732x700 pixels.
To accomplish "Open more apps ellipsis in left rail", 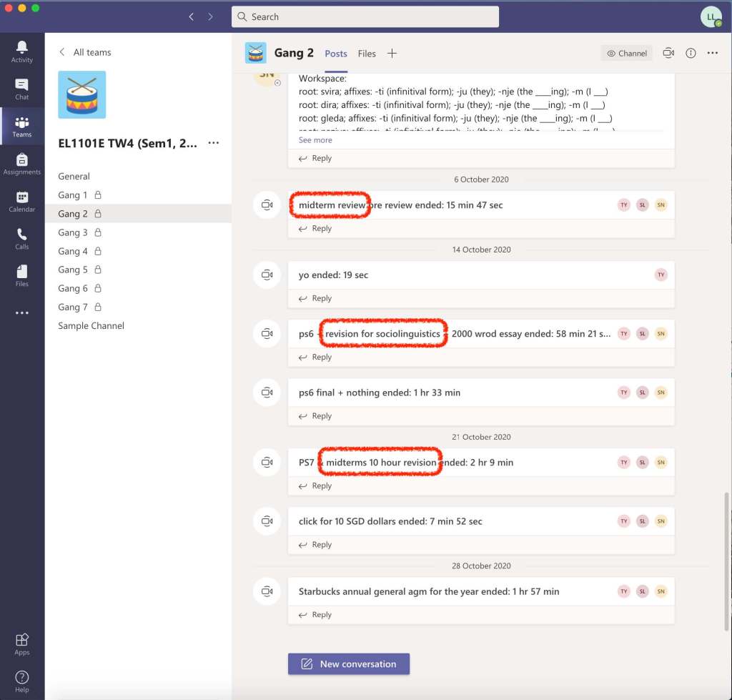I will click(21, 313).
